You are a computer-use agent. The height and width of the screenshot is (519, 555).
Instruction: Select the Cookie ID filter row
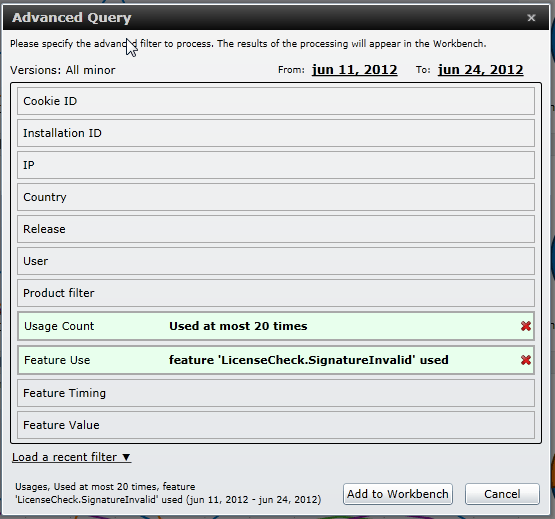pos(276,101)
